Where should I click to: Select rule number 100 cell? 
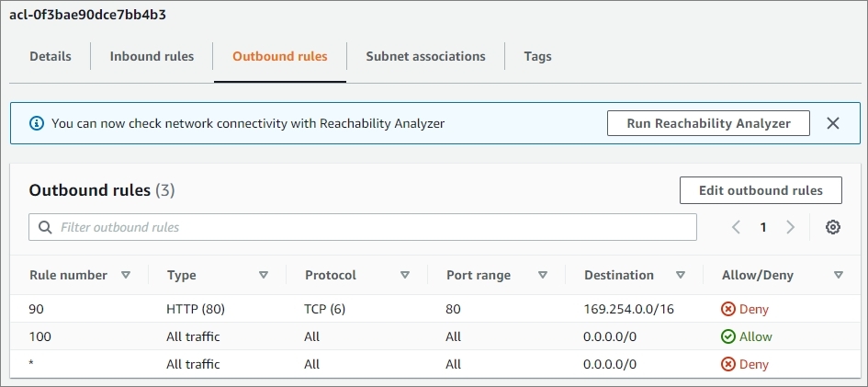39,336
